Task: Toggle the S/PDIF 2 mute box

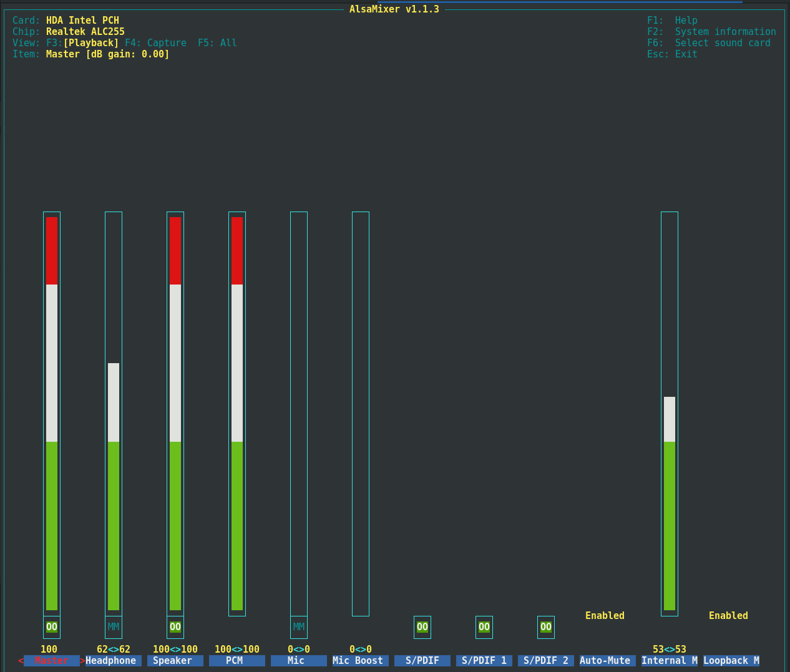Action: [x=546, y=627]
